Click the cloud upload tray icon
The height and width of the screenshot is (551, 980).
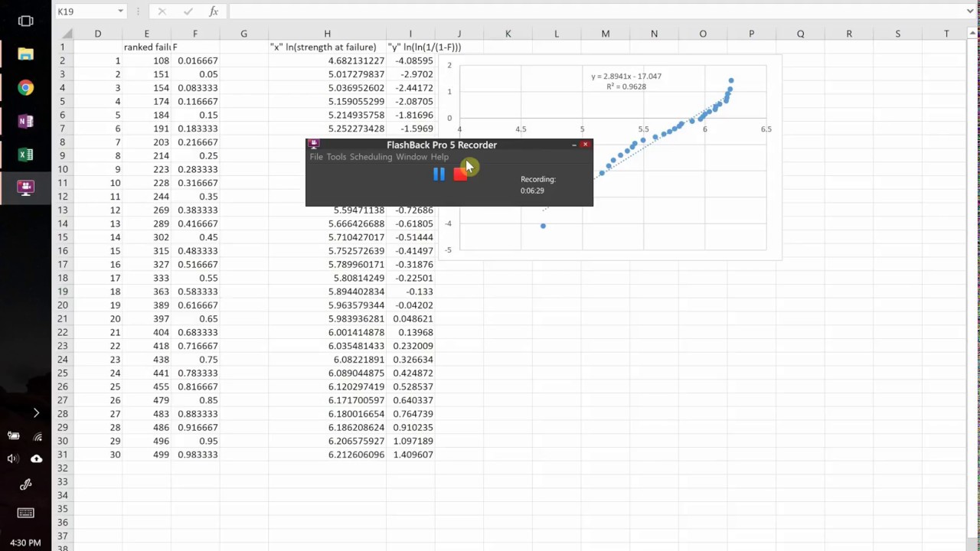click(x=37, y=458)
